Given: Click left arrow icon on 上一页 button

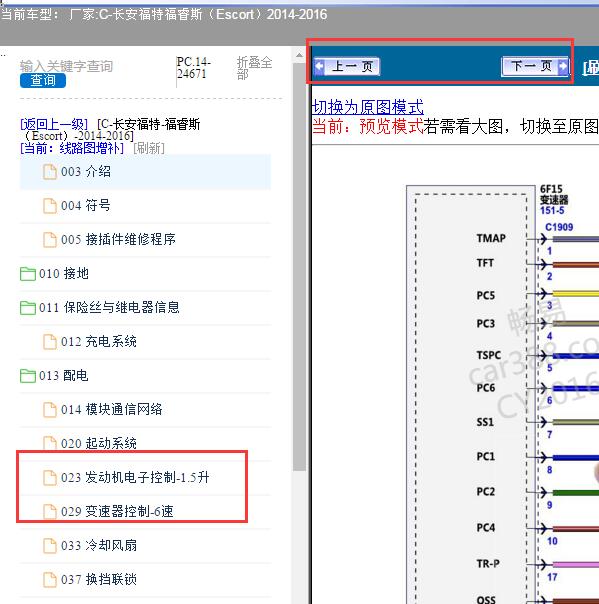Looking at the screenshot, I should tap(319, 66).
